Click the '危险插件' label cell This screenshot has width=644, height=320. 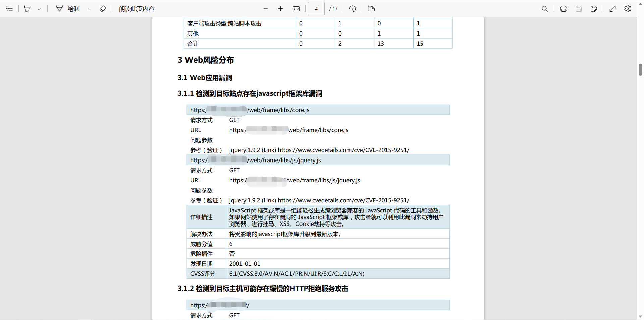click(x=206, y=254)
